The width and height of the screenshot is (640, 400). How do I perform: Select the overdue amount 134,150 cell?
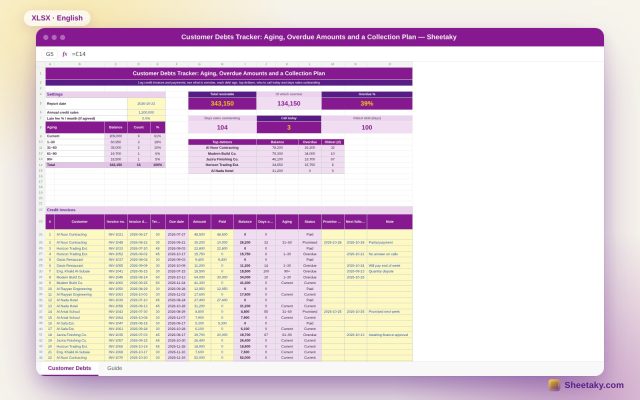[289, 104]
